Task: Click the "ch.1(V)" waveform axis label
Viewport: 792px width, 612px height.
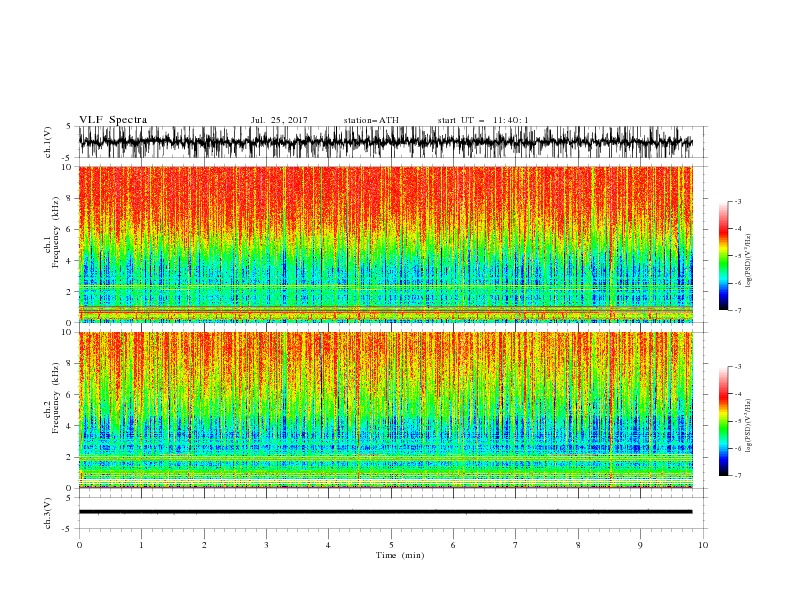Action: pyautogui.click(x=48, y=142)
